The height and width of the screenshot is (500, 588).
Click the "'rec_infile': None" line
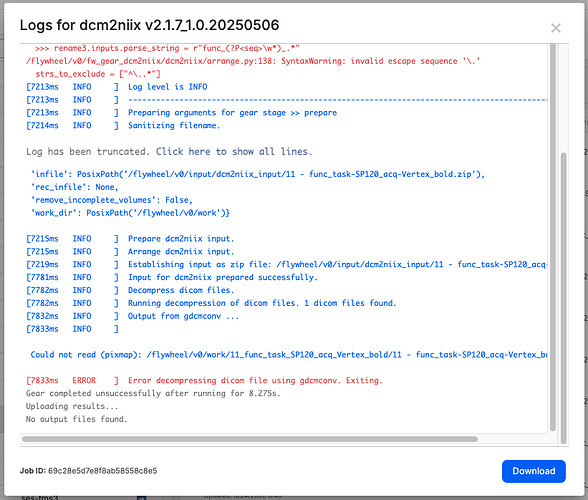[75, 187]
